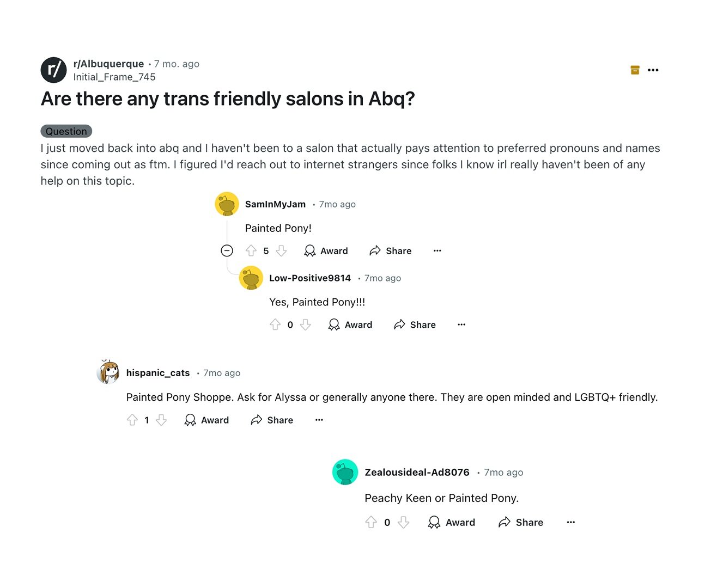Give Award to SamInMyJam's comment
The image size is (717, 588).
[326, 250]
